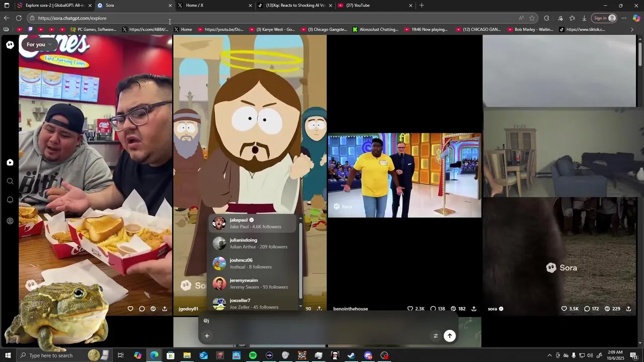Viewport: 644px width, 362px height.
Task: Click the mention suggestions list scrollbar
Action: pos(301,261)
